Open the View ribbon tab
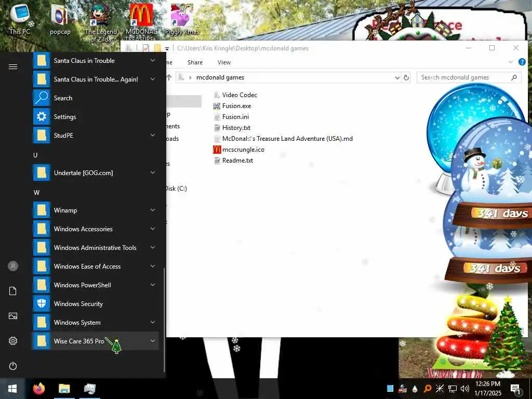Screen dimensions: 532x399 click(x=224, y=62)
